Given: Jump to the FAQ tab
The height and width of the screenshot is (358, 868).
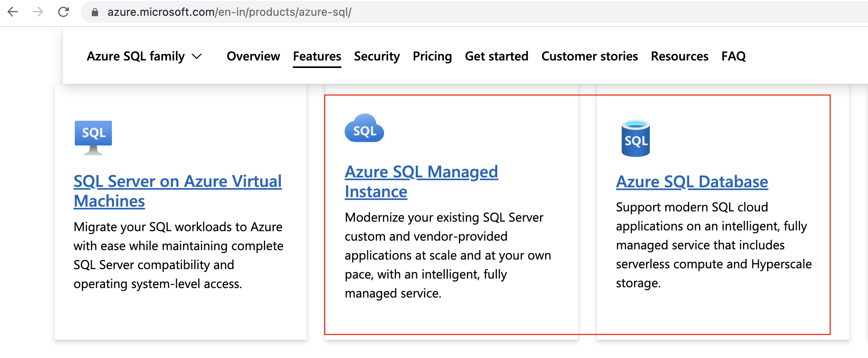Looking at the screenshot, I should [733, 57].
